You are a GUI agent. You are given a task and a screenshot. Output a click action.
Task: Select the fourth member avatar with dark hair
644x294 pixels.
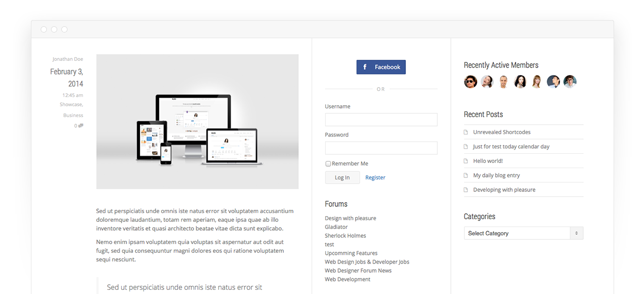pyautogui.click(x=520, y=81)
